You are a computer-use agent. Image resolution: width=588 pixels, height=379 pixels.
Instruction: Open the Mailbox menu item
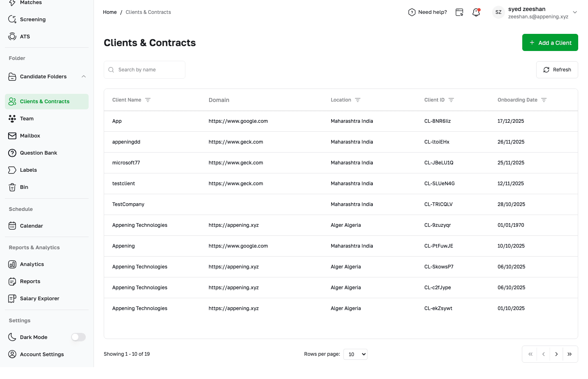47,135
